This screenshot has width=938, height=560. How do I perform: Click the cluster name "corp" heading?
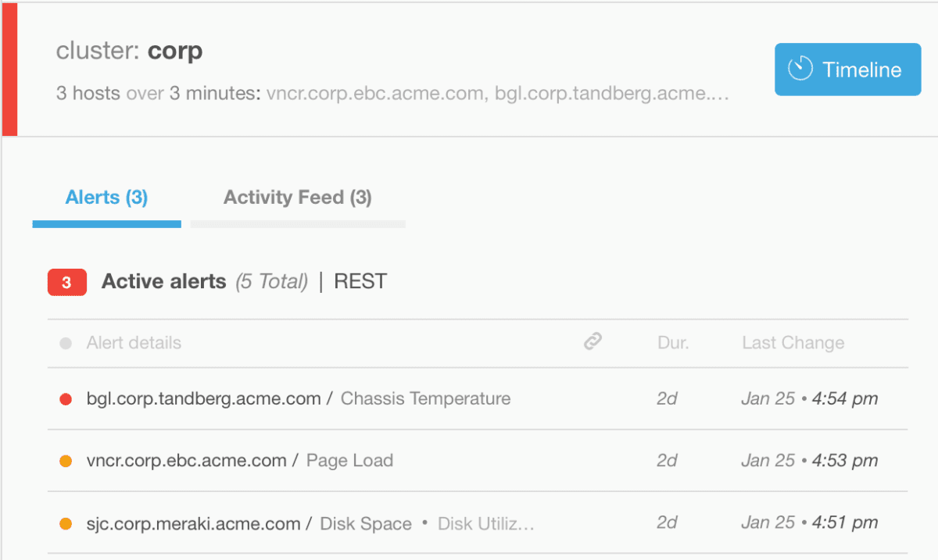pyautogui.click(x=176, y=50)
